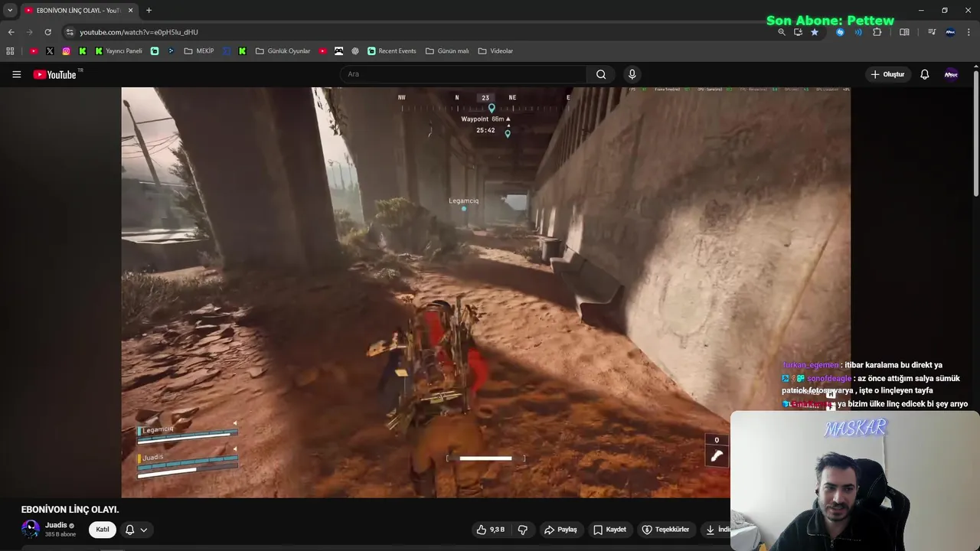Open the MEKİP bookmark folder
The image size is (980, 551).
pos(199,51)
